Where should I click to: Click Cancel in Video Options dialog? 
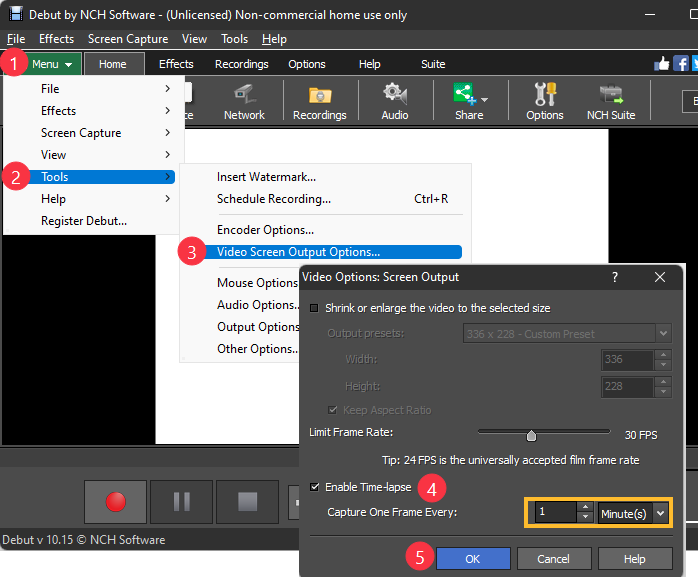[x=553, y=559]
